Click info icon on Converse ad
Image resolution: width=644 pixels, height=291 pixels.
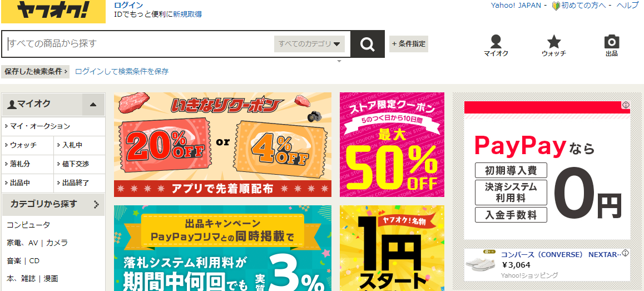626,253
